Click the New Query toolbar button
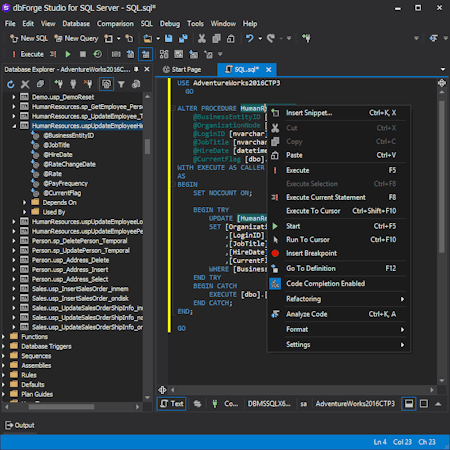The width and height of the screenshot is (450, 450). [x=76, y=39]
